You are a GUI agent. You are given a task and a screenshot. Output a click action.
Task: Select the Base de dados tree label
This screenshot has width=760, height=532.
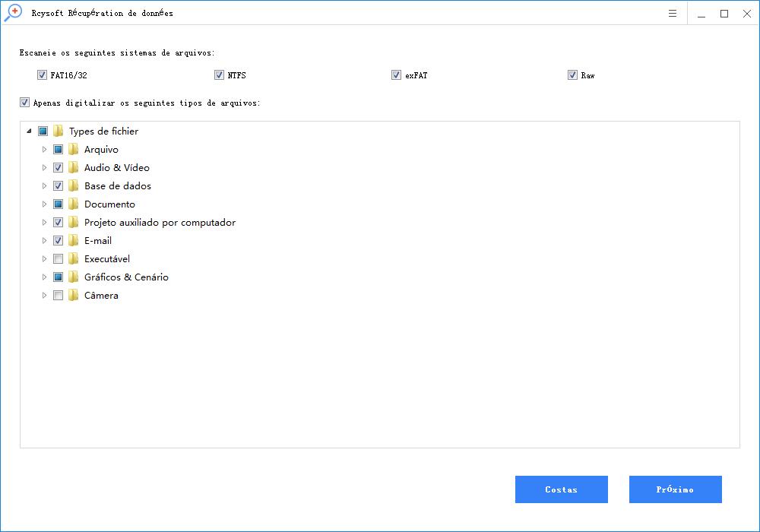118,186
